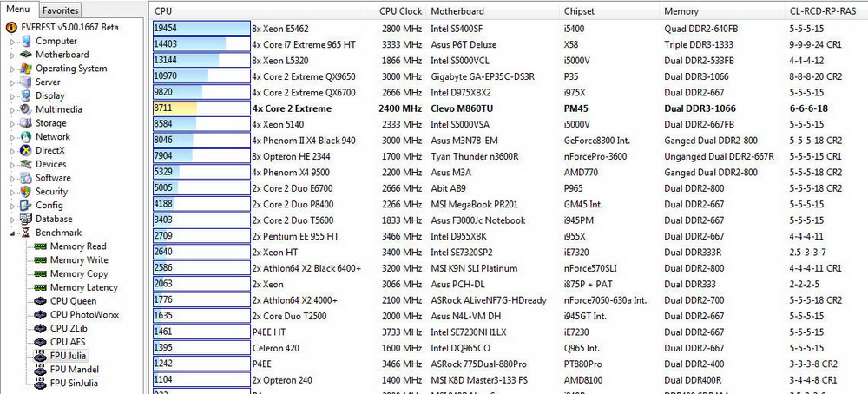The height and width of the screenshot is (394, 868).
Task: Select the 4x Phenom II X4 Black 940 row
Action: 510,141
